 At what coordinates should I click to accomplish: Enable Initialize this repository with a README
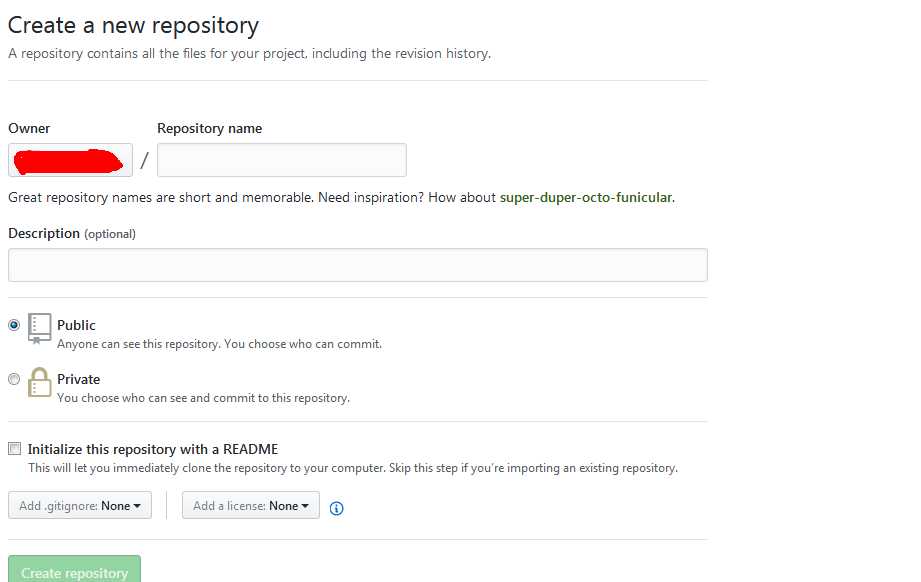(15, 449)
